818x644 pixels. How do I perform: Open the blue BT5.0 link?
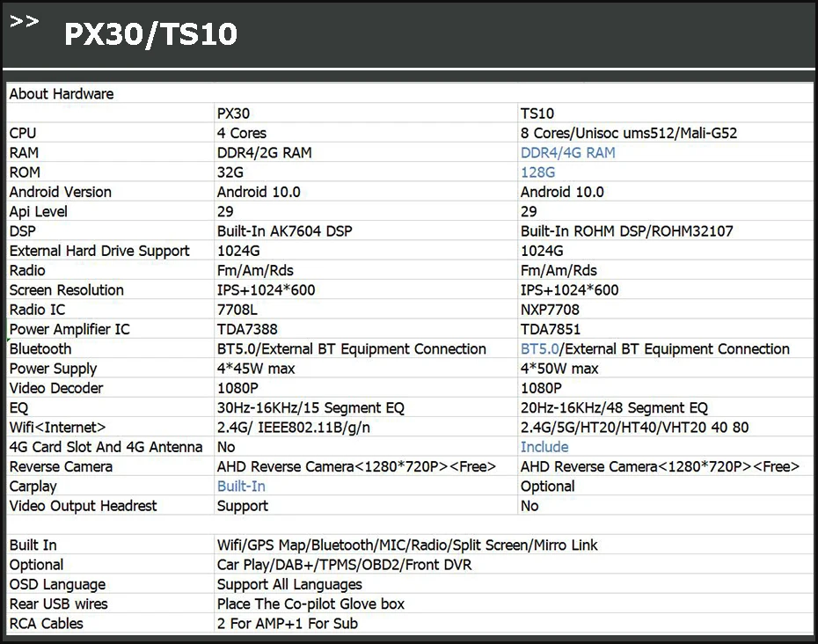click(x=538, y=349)
